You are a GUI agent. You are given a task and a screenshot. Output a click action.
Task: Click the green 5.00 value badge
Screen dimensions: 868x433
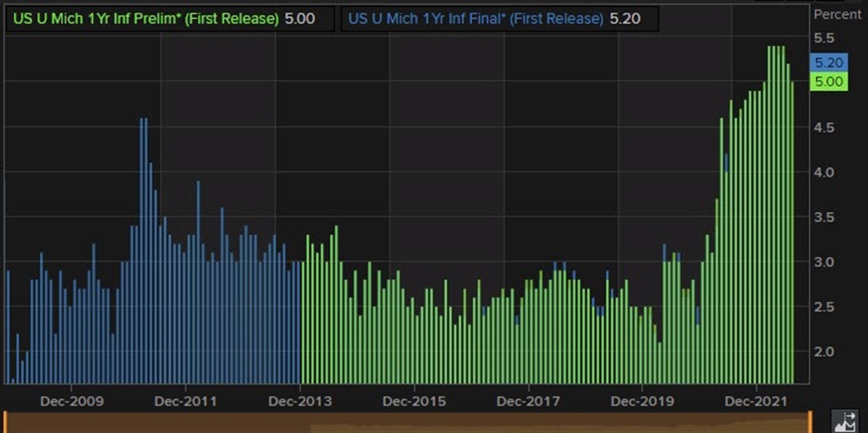click(x=828, y=82)
